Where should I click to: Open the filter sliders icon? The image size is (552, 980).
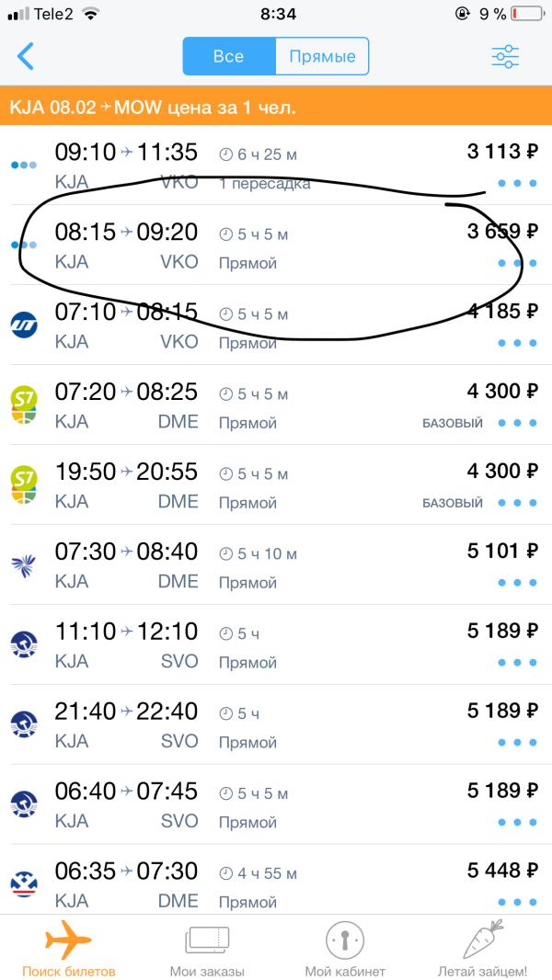pyautogui.click(x=505, y=57)
